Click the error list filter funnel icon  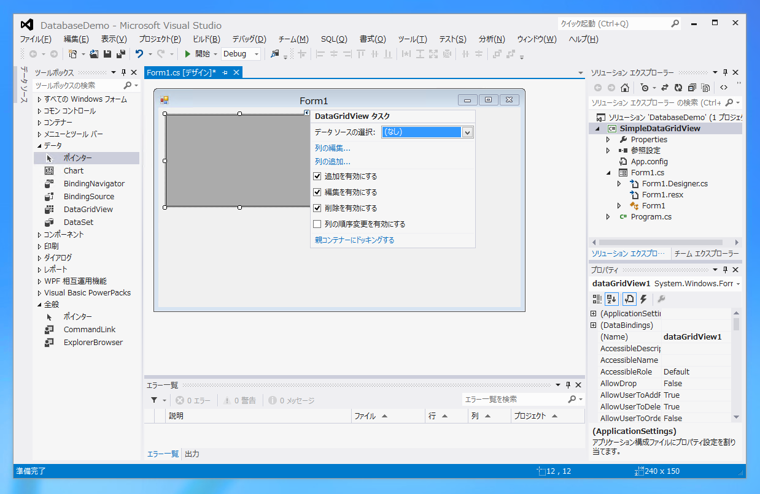click(x=154, y=400)
